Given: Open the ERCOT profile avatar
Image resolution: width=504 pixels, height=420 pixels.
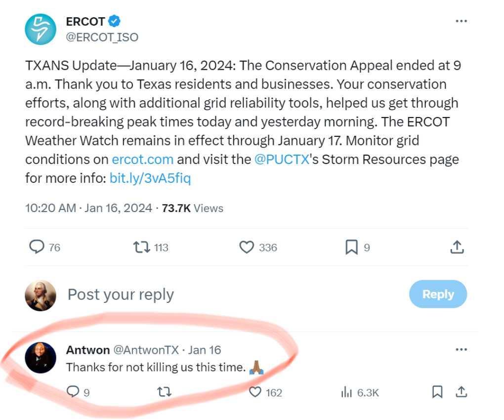Looking at the screenshot, I should [42, 29].
